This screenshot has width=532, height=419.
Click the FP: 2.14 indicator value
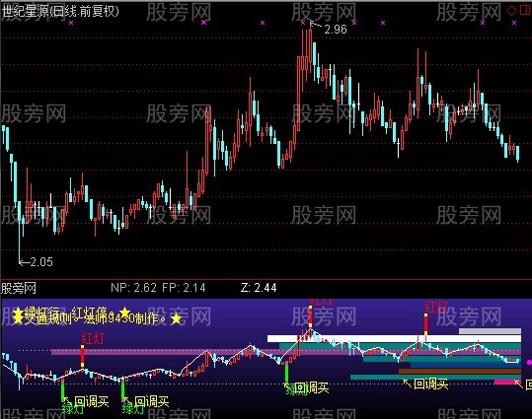click(x=184, y=288)
